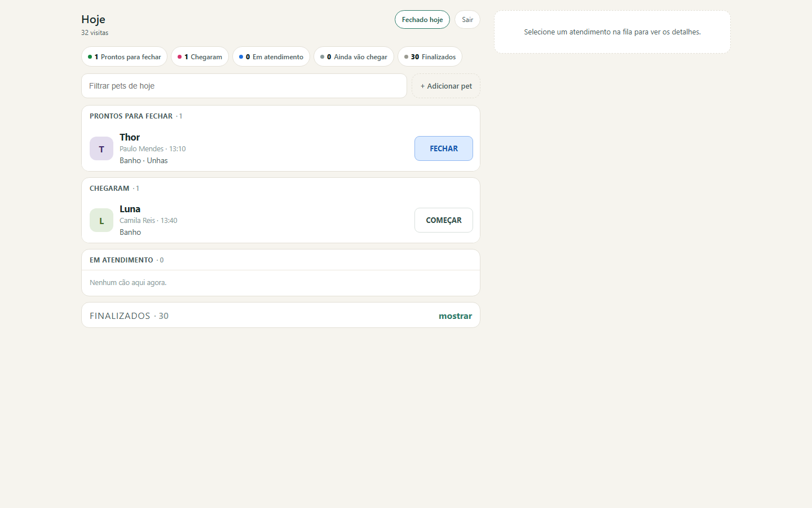Focus the Filtrar pets de hoje field
812x508 pixels.
[x=244, y=86]
